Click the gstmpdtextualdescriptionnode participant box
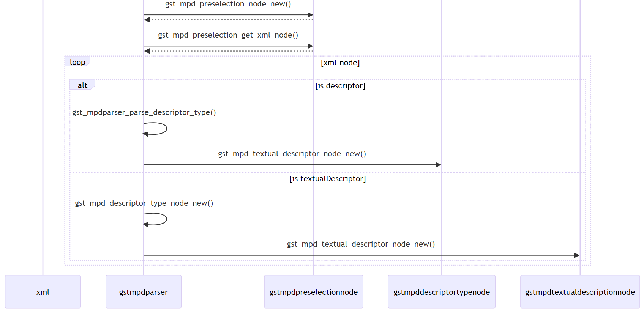 pos(580,292)
